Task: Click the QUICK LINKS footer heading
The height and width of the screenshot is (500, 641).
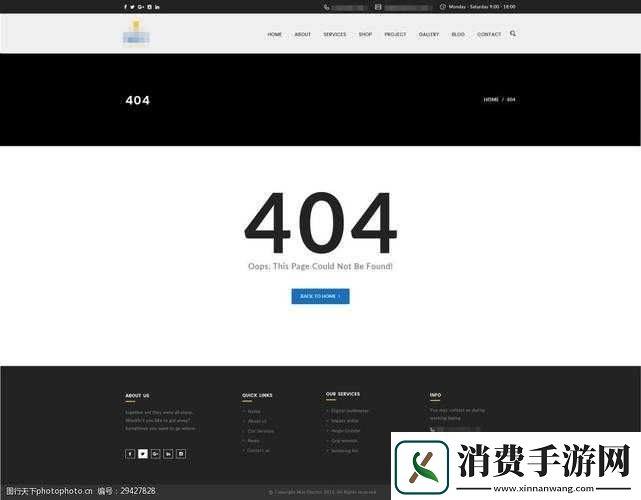Action: [x=257, y=395]
